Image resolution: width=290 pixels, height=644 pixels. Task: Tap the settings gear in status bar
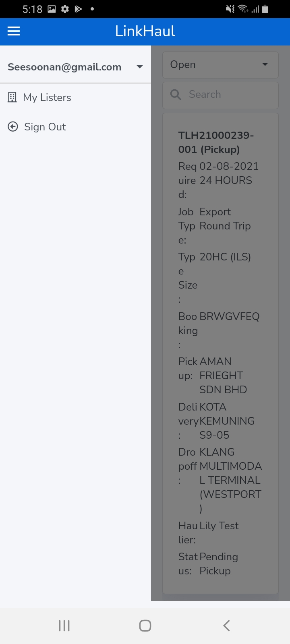[65, 9]
